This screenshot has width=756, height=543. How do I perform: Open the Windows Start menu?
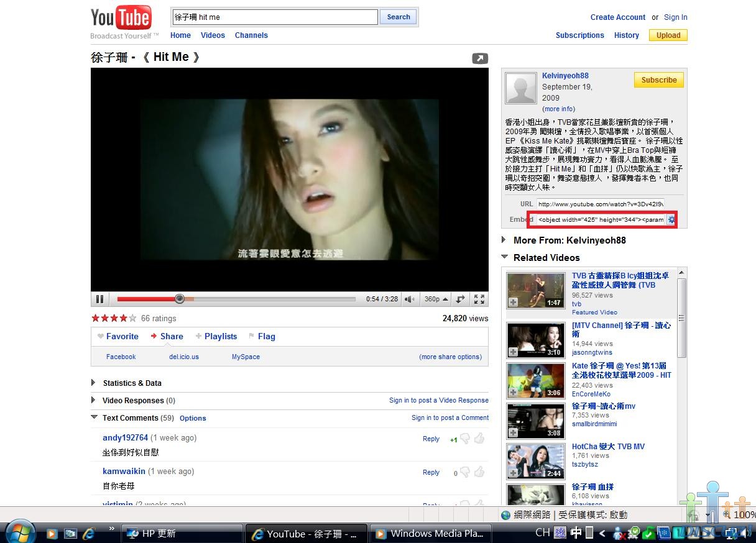click(20, 532)
